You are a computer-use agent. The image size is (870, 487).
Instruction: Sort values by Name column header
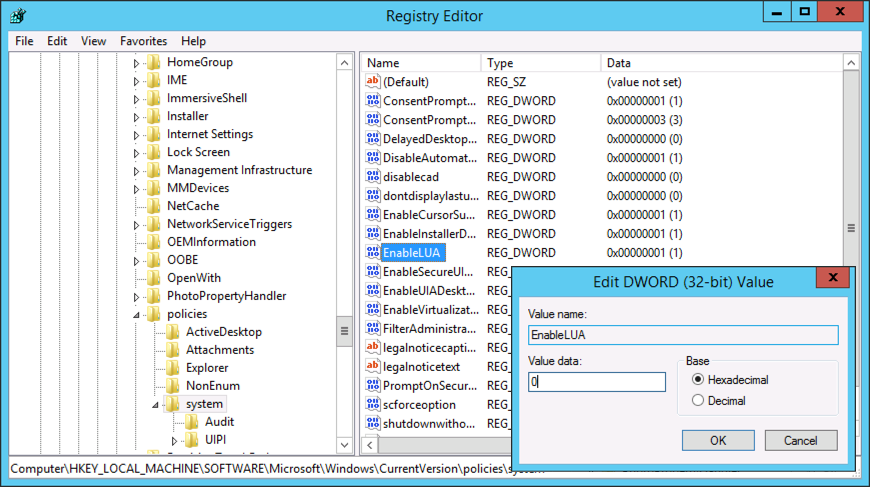point(421,63)
